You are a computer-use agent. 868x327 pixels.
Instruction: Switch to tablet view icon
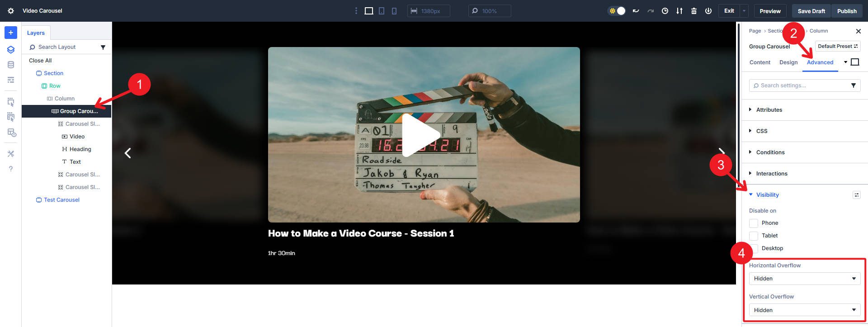[x=382, y=11]
